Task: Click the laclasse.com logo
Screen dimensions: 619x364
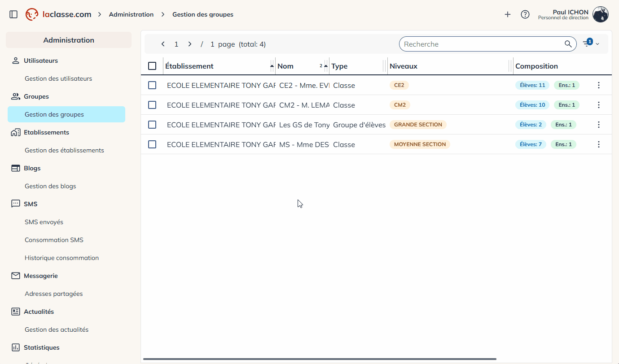Action: (58, 14)
